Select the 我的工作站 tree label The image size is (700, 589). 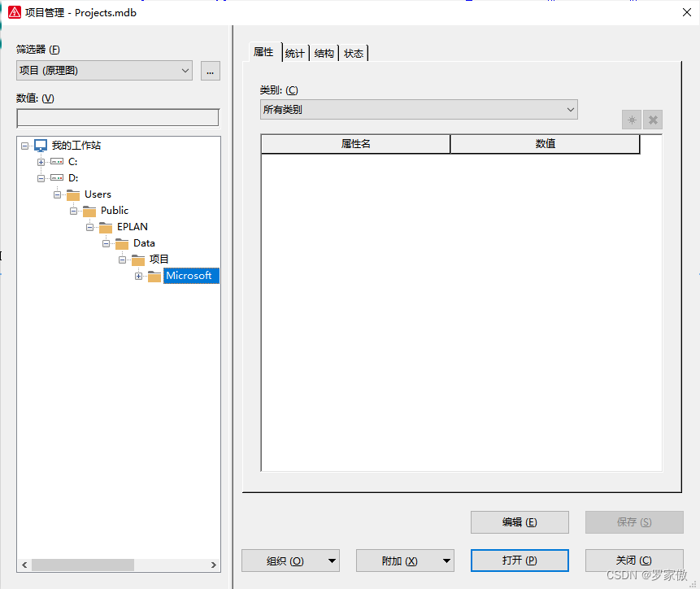(x=76, y=146)
